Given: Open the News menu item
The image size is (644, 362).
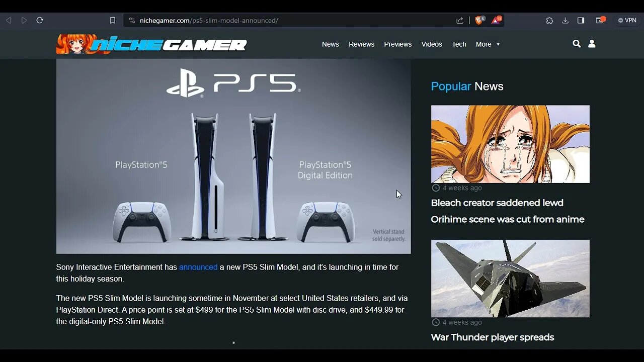Looking at the screenshot, I should click(x=331, y=44).
